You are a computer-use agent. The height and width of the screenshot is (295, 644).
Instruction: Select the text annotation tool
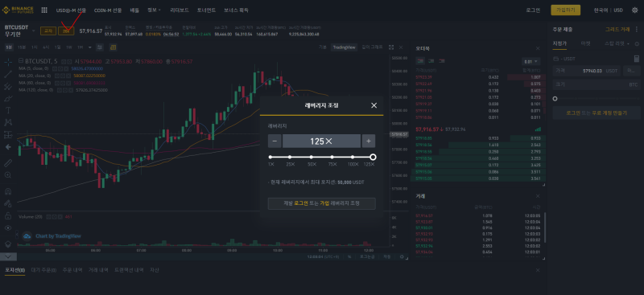pos(8,110)
